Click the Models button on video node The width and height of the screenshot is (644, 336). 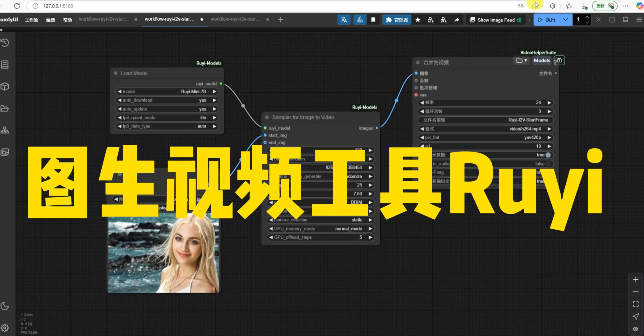(542, 60)
